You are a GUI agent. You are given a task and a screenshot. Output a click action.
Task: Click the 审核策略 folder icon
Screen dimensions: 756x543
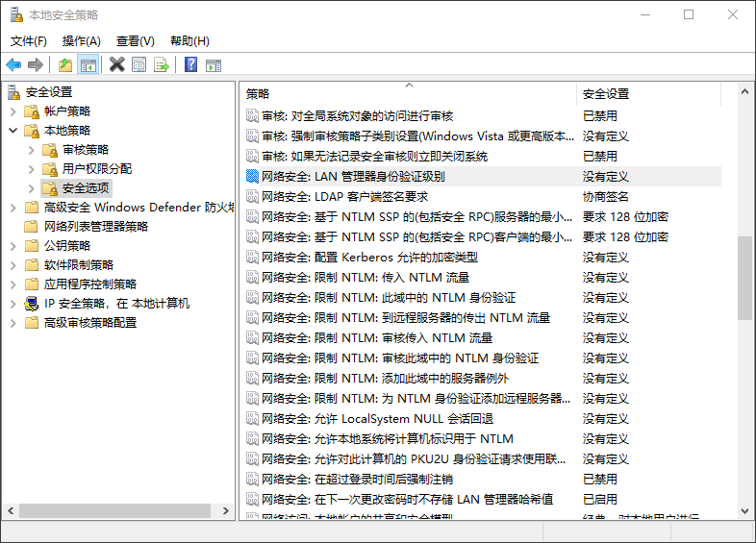[x=50, y=150]
